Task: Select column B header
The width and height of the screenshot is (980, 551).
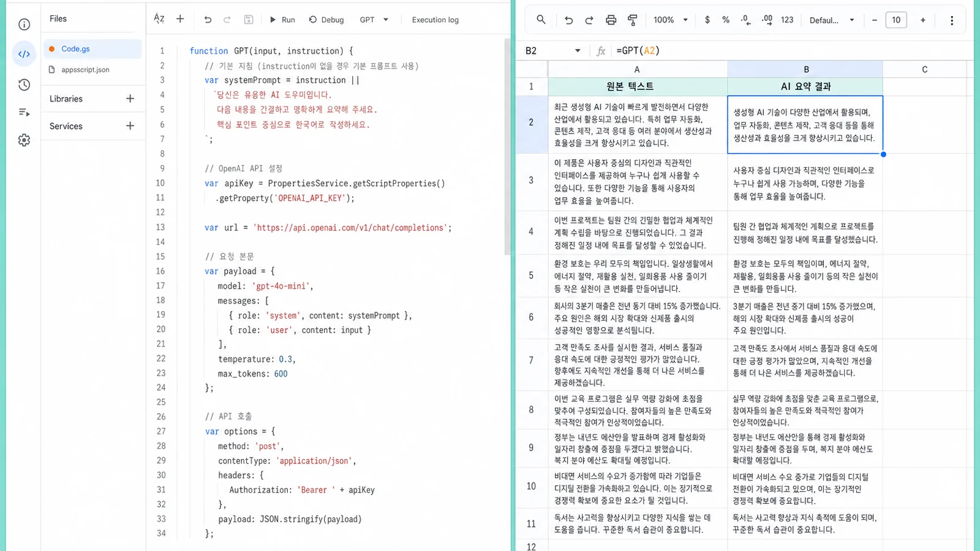Action: point(805,69)
